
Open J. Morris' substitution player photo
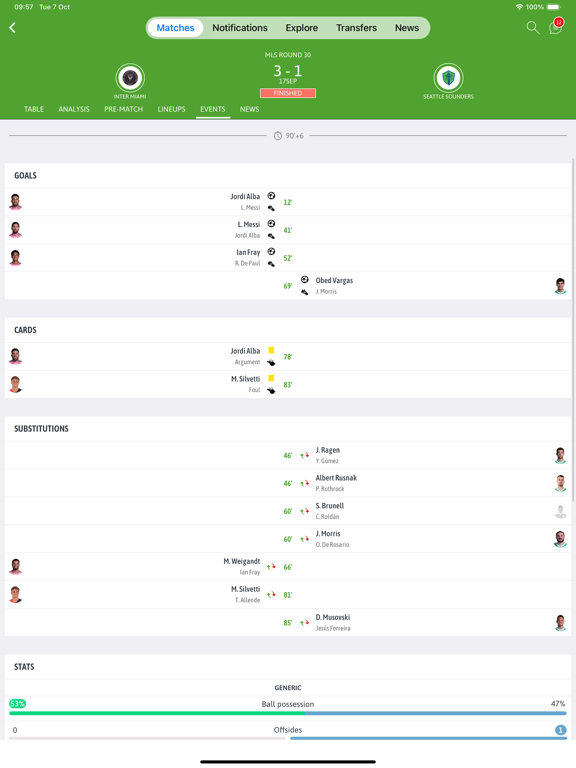[560, 539]
